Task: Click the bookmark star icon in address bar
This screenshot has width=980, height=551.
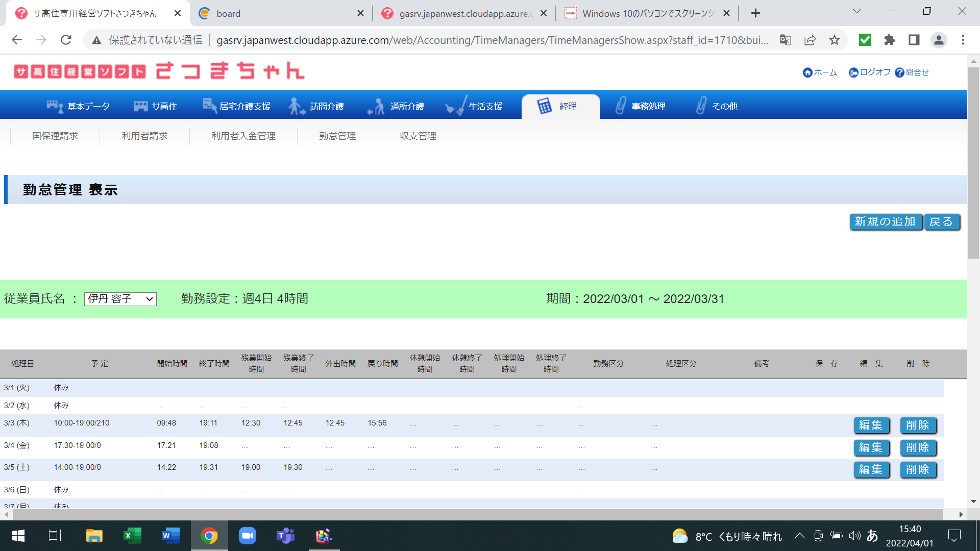Action: [x=834, y=40]
